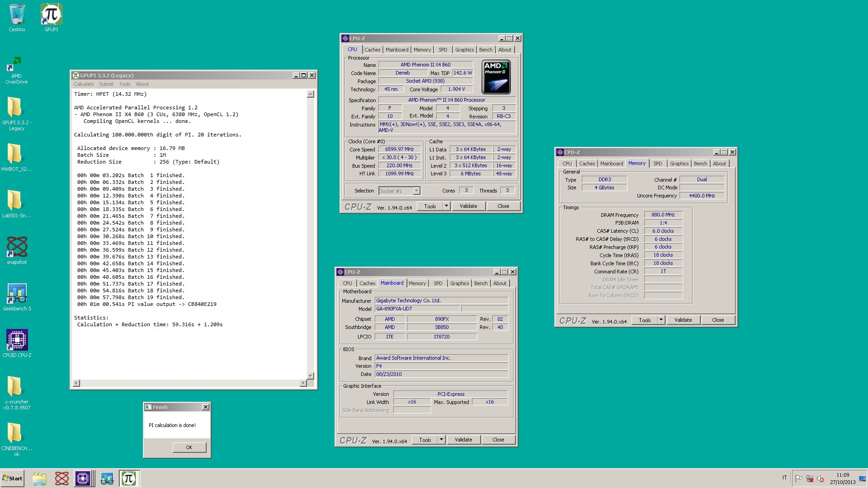Click Close button in CPU-Z Mainboard window
Viewport: 868px width, 488px height.
[x=498, y=440]
